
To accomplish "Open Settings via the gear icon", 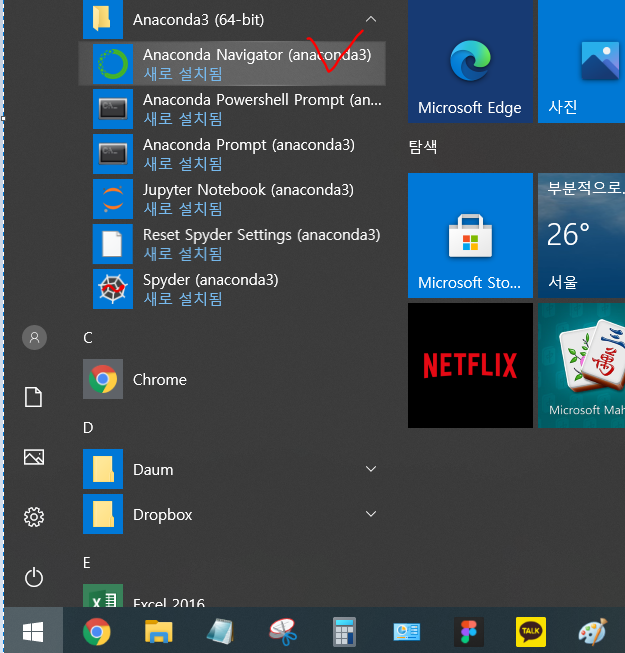I will click(34, 517).
